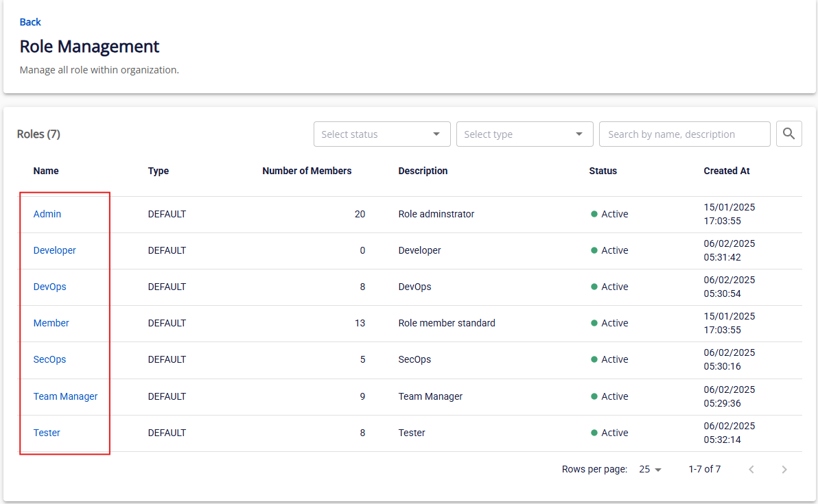Open the Member role link

(51, 323)
